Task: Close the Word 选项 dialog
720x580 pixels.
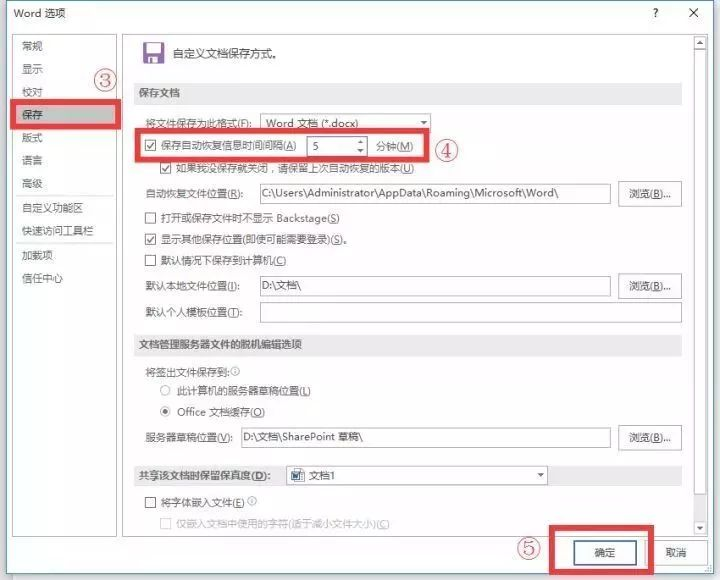Action: [x=693, y=13]
